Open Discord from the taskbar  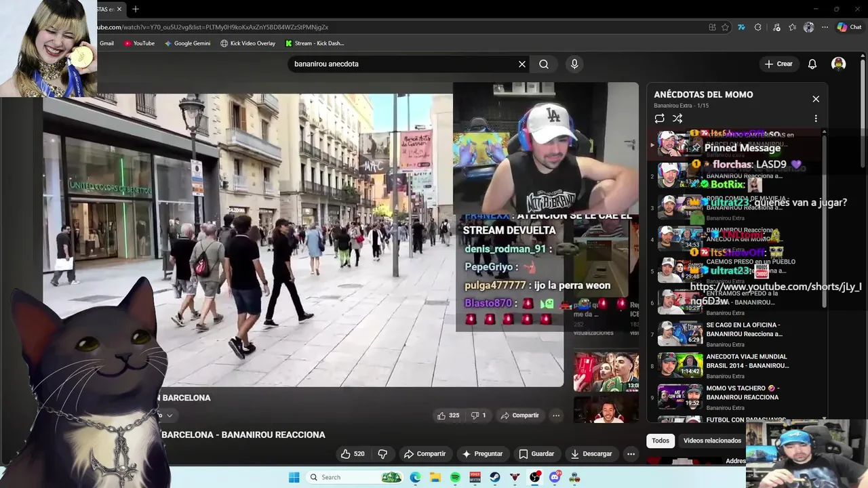(555, 477)
